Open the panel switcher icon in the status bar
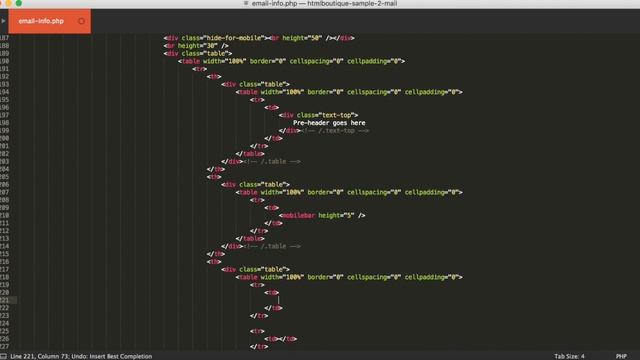The image size is (640, 360). point(3,356)
